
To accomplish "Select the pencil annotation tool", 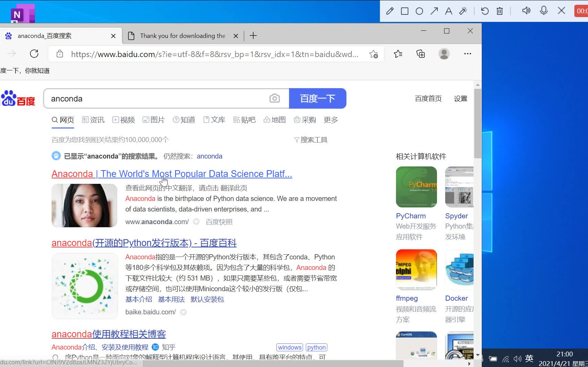I will click(390, 11).
